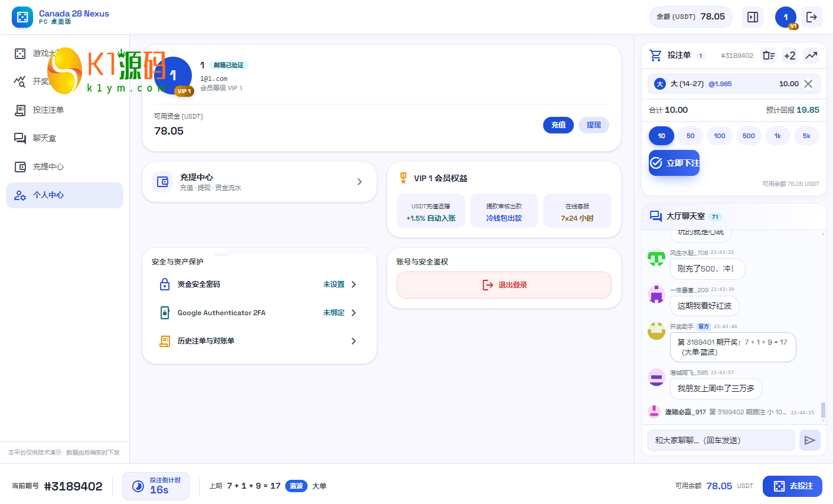The image size is (833, 504).
Task: Click the purple avatar of 一夜暴富_209
Action: [656, 294]
